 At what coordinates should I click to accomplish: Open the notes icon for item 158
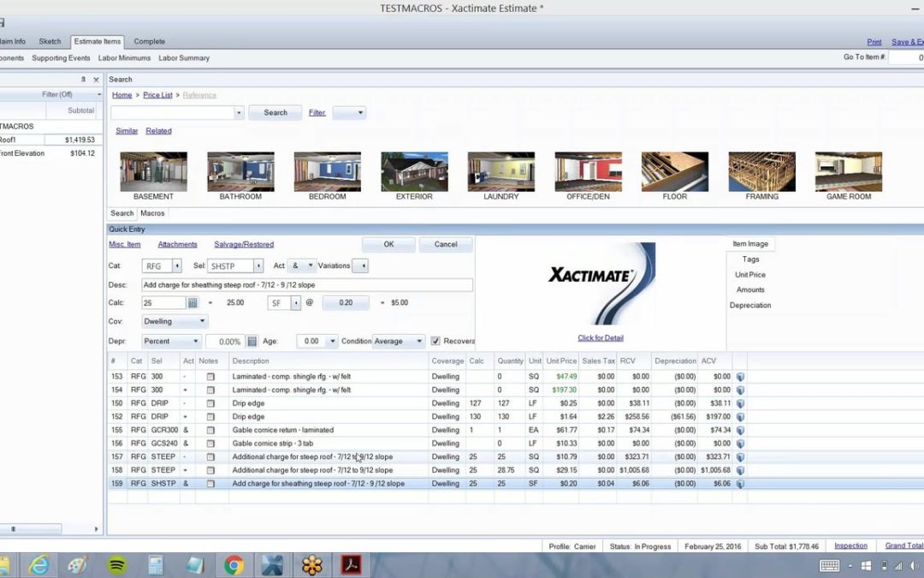tap(210, 470)
